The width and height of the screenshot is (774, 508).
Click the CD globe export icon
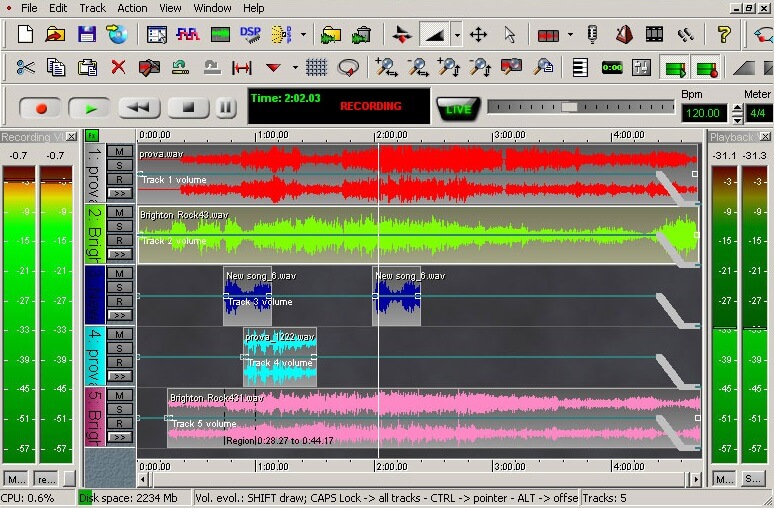click(x=117, y=35)
